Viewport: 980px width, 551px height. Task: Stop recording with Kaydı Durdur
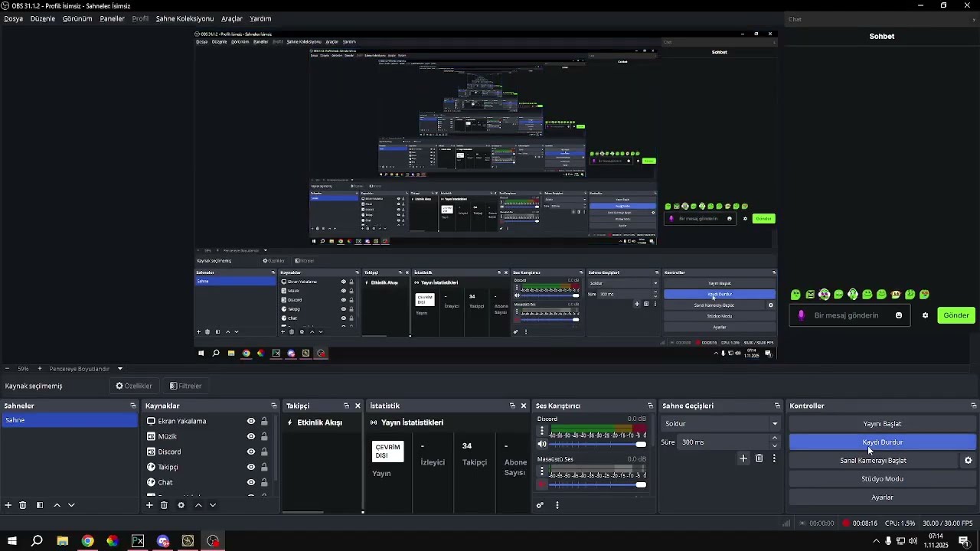(882, 442)
